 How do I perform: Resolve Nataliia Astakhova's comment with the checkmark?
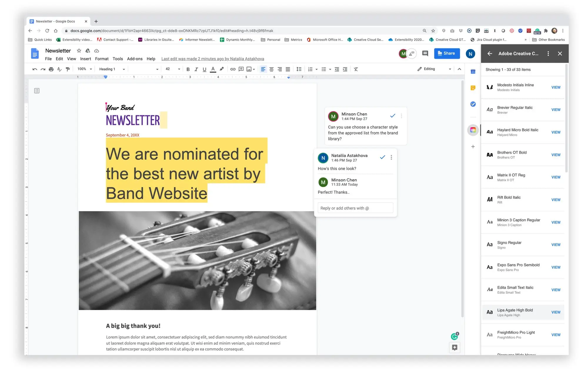pos(382,157)
